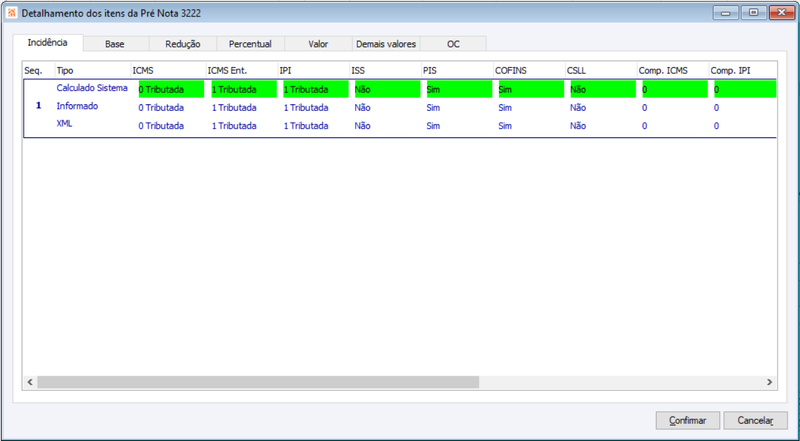
Task: Minimize the Detalhamento dos itens window
Action: [726, 13]
